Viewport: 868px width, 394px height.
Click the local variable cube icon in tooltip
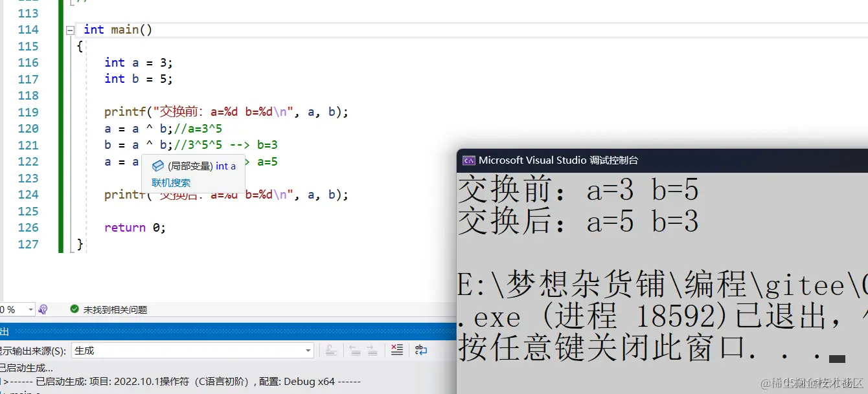pyautogui.click(x=158, y=166)
